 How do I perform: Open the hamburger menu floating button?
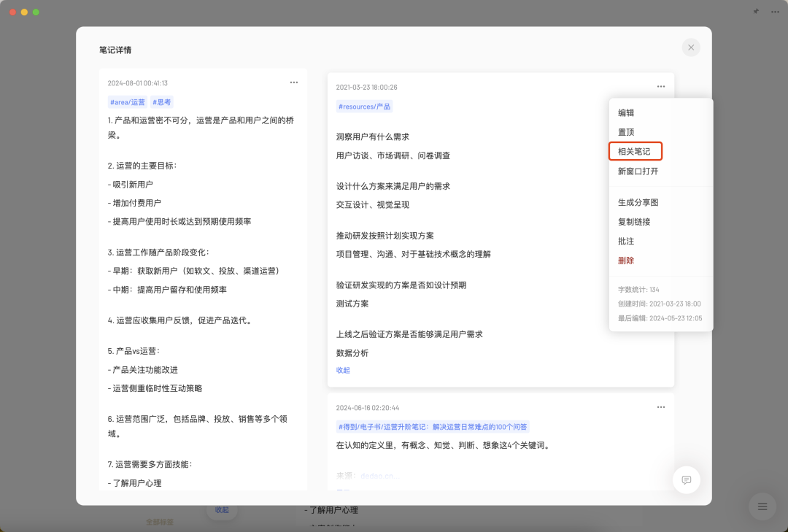tap(762, 506)
